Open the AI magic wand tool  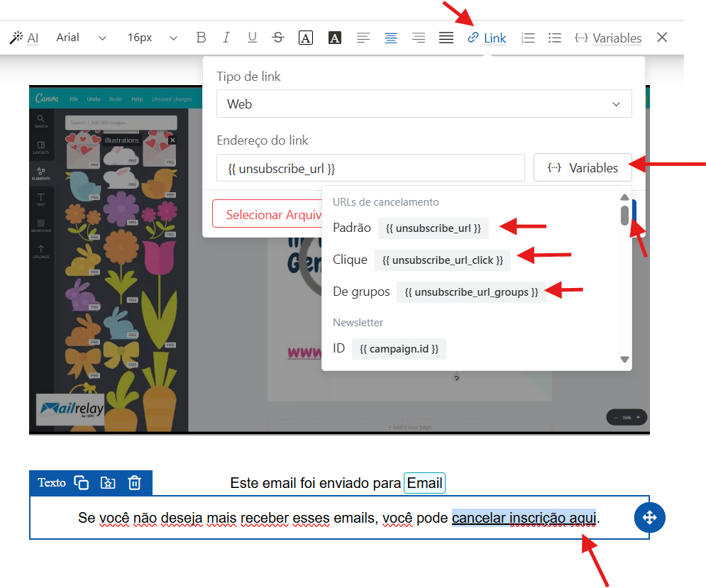(24, 38)
